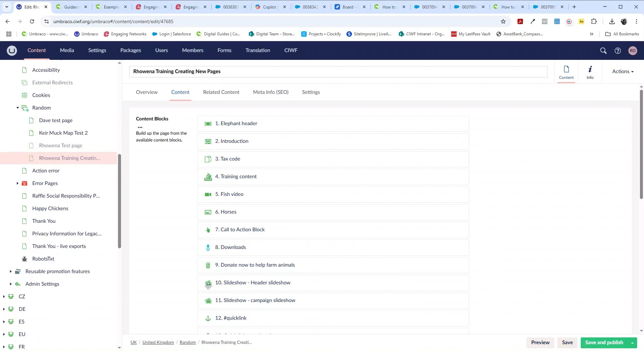Open the search magnifier icon
This screenshot has height=351, width=644.
coord(603,50)
